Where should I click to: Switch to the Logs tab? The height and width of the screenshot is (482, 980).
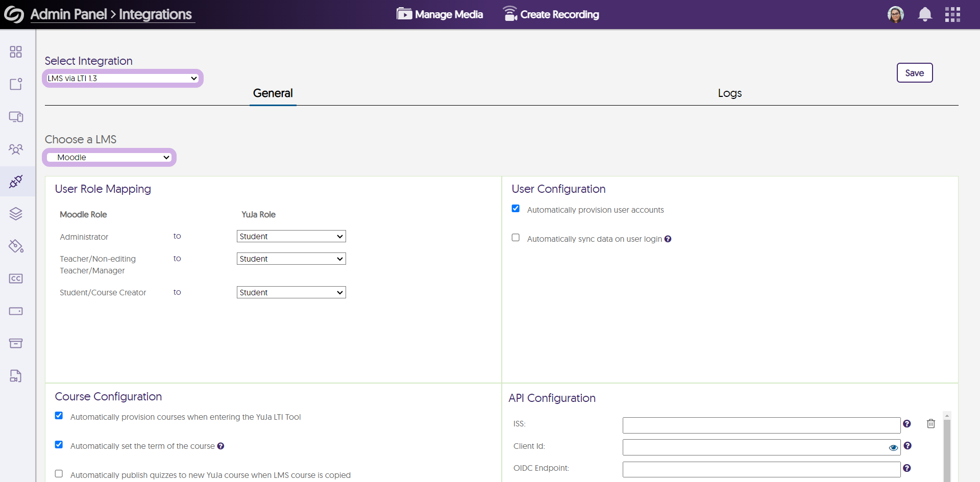(730, 93)
